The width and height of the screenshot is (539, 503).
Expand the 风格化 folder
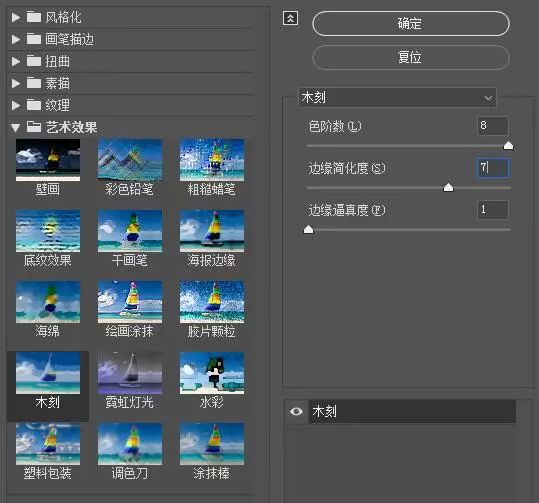(15, 17)
